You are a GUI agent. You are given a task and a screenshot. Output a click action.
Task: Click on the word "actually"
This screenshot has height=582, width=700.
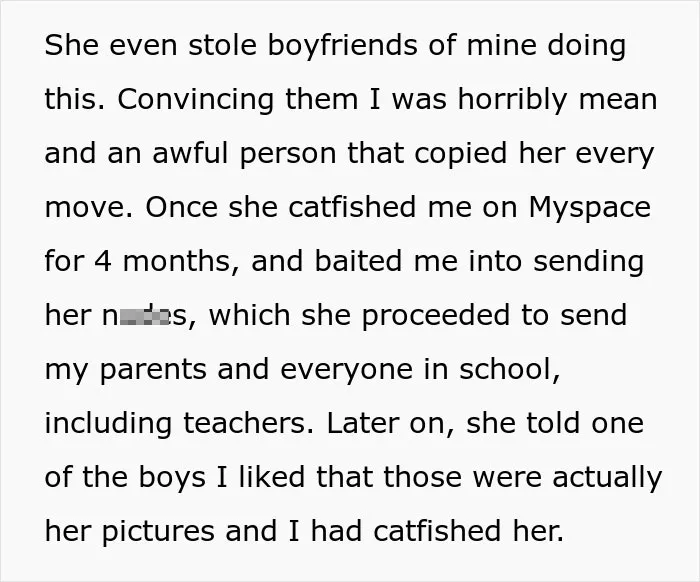point(607,478)
